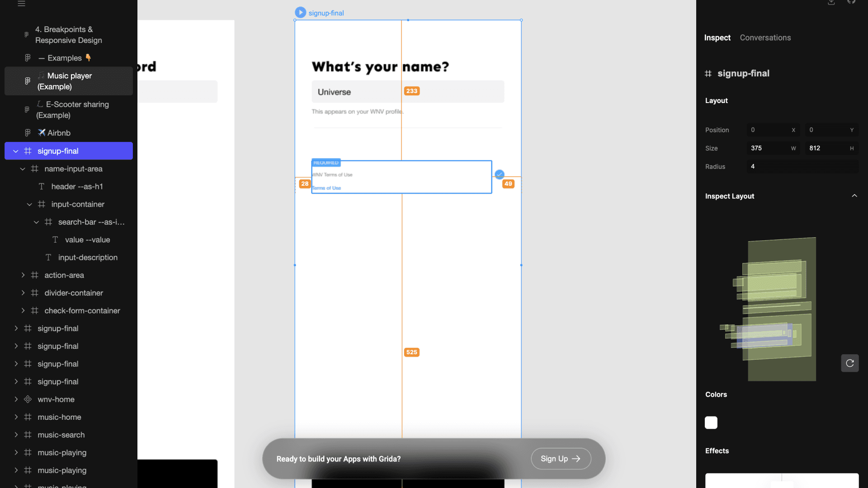868x488 pixels.
Task: Collapse the selected signup-final layer
Action: [16, 151]
